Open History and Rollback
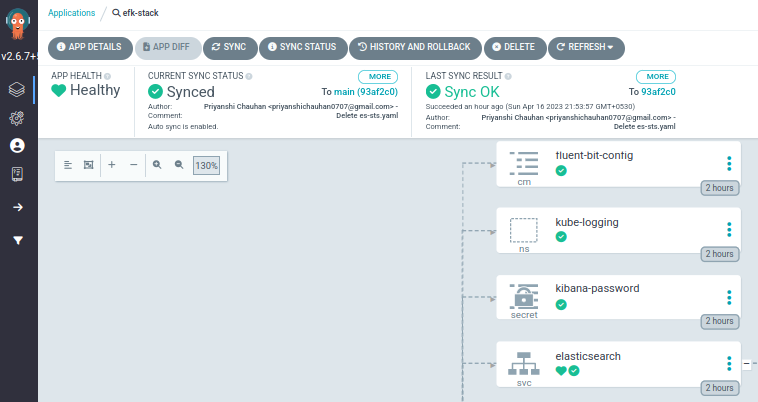758x402 pixels. coord(414,47)
